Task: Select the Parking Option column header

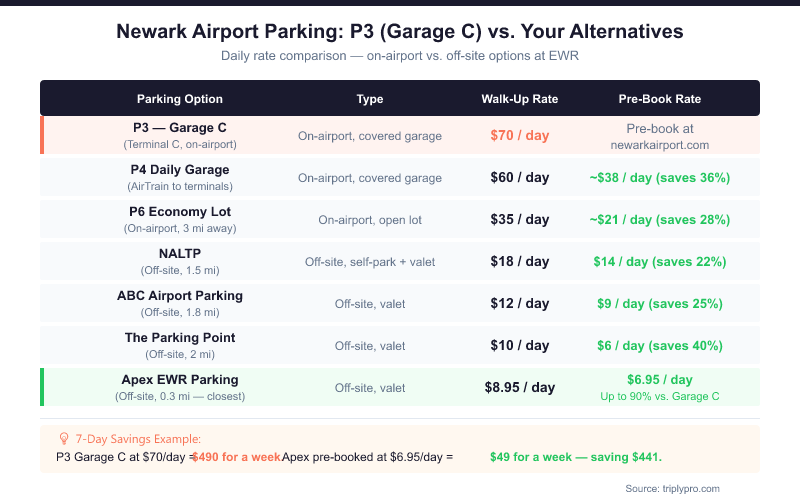Action: click(x=180, y=99)
